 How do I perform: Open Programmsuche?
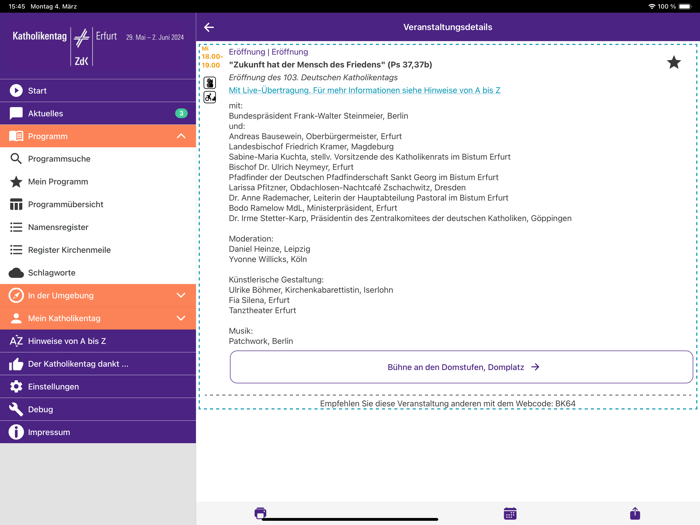pos(98,159)
